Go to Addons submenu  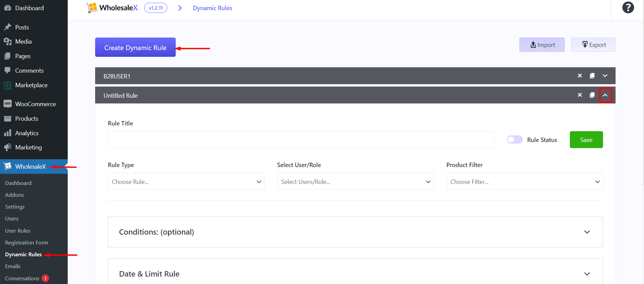tap(15, 195)
